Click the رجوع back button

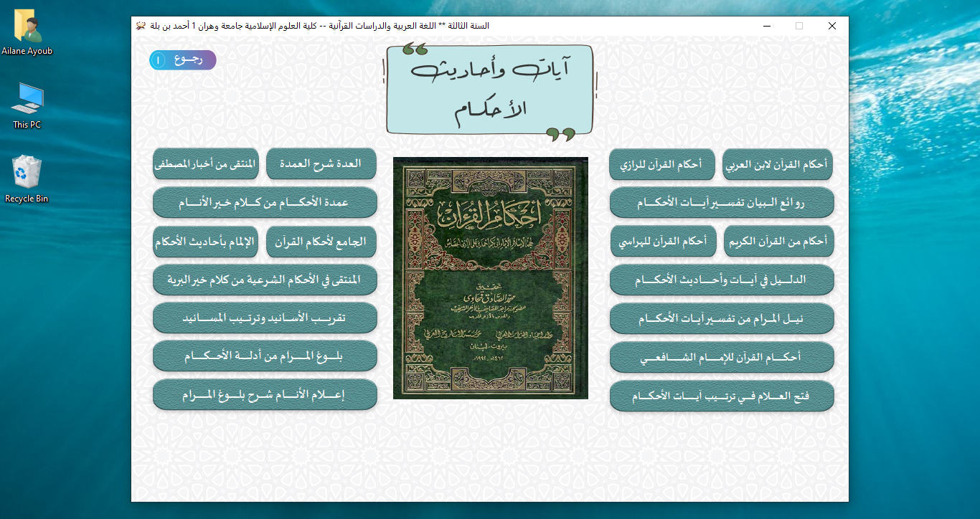[183, 60]
